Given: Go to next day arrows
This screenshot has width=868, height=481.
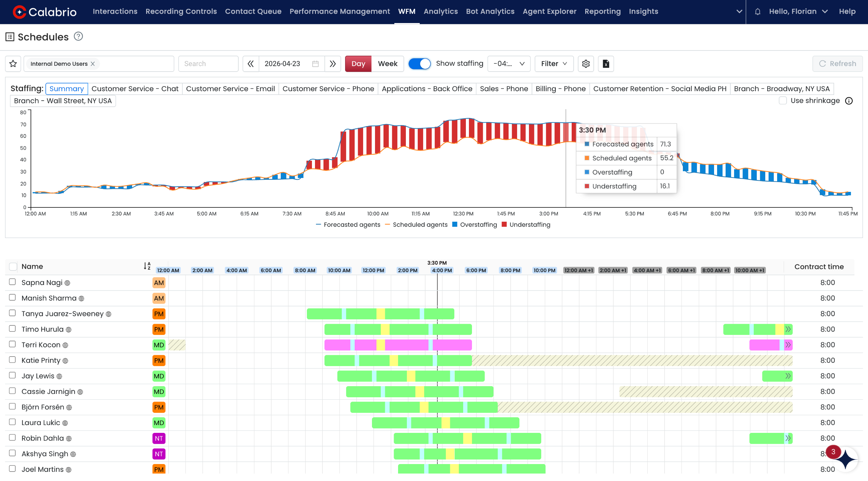Looking at the screenshot, I should (x=333, y=64).
